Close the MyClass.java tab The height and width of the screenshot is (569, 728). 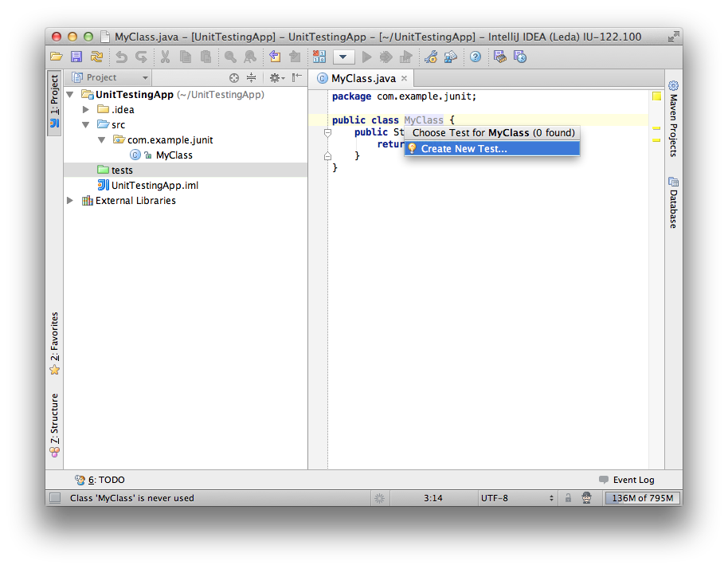pos(405,79)
